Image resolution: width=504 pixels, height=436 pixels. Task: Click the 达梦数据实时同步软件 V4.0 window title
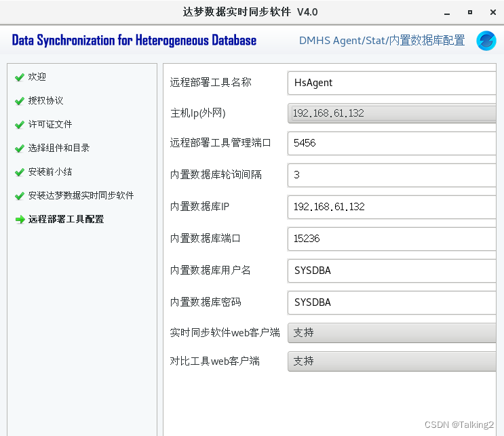tap(250, 12)
